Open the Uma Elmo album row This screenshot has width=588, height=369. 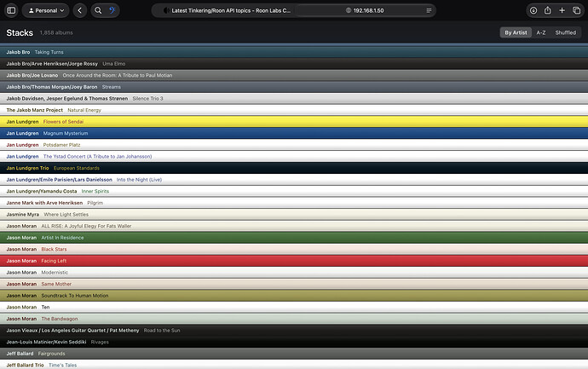point(294,64)
